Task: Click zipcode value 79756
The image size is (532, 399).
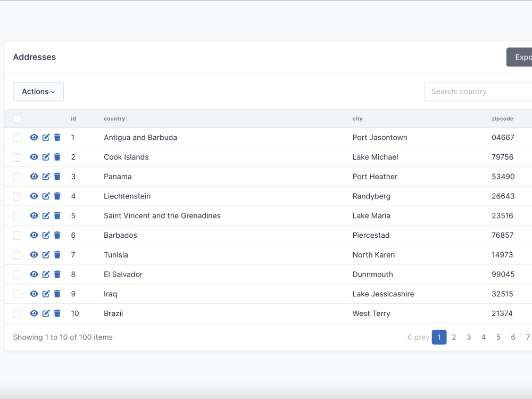Action: click(502, 157)
